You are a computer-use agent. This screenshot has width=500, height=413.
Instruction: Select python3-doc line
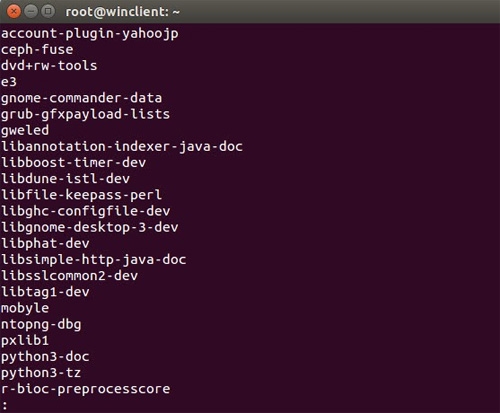(45, 357)
